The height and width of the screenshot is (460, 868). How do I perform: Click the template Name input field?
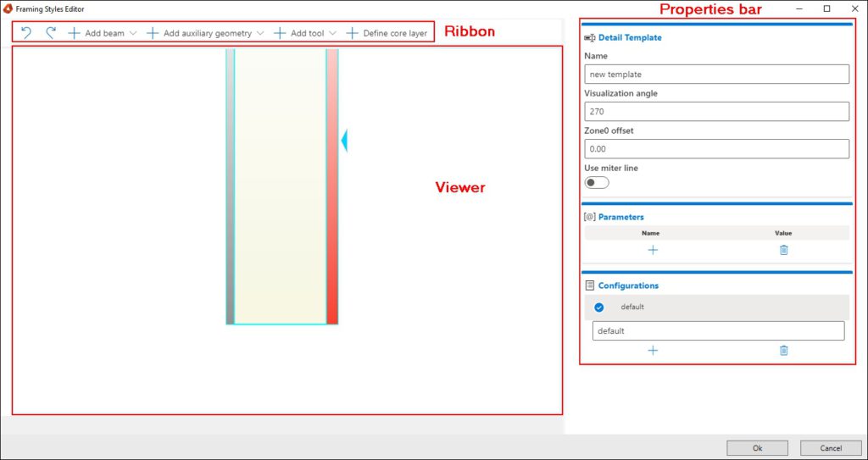(716, 75)
